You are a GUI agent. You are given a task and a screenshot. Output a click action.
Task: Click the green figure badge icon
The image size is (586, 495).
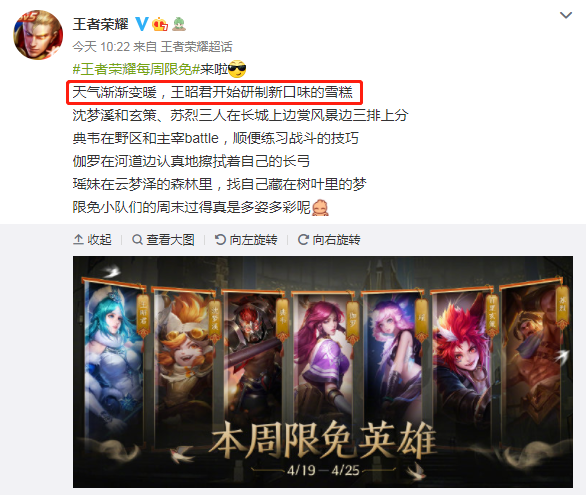pyautogui.click(x=179, y=24)
